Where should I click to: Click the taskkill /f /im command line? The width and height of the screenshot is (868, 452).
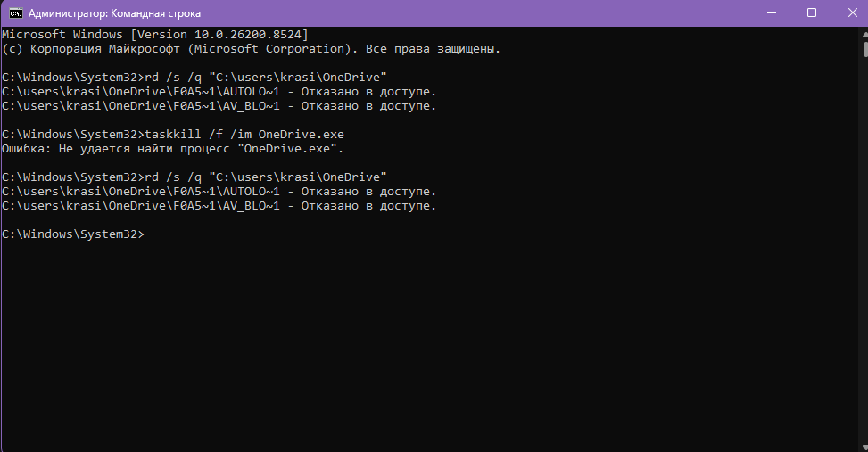(x=244, y=135)
